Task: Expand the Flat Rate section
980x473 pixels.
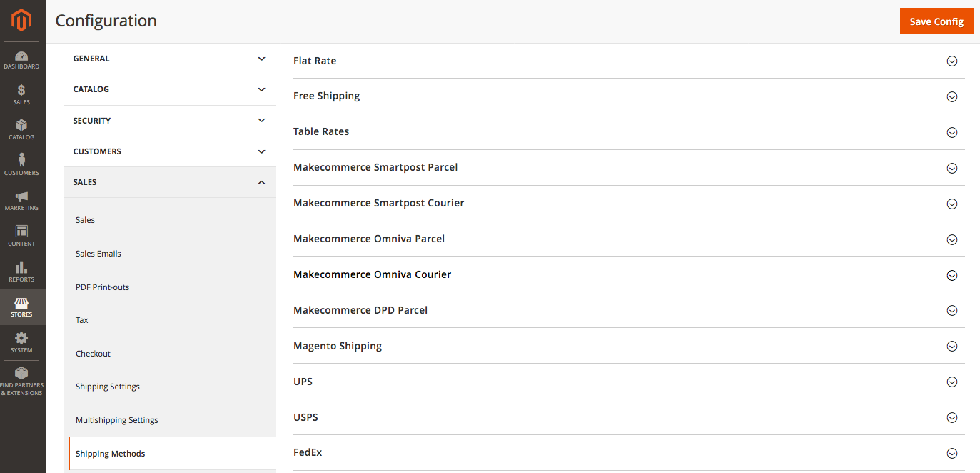Action: pyautogui.click(x=629, y=61)
